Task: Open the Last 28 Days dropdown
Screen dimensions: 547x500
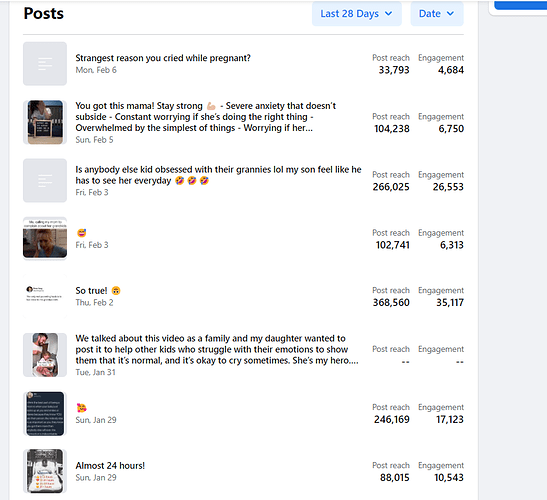Action: (357, 14)
